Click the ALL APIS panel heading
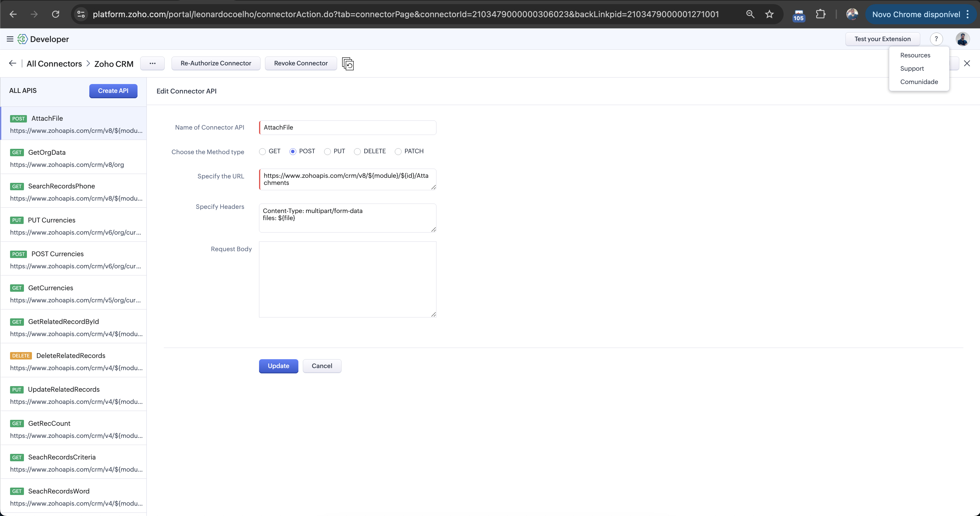Viewport: 980px width, 516px height. (23, 91)
